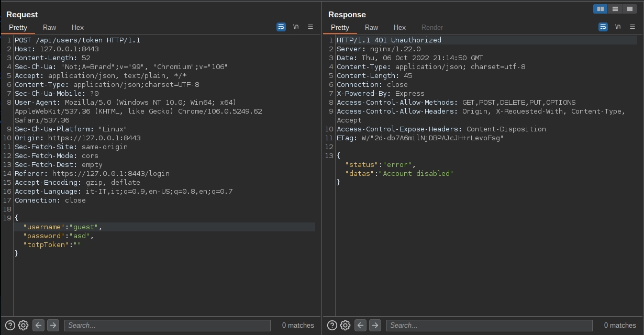Go to next match in Request search
The height and width of the screenshot is (335, 644).
[x=53, y=325]
